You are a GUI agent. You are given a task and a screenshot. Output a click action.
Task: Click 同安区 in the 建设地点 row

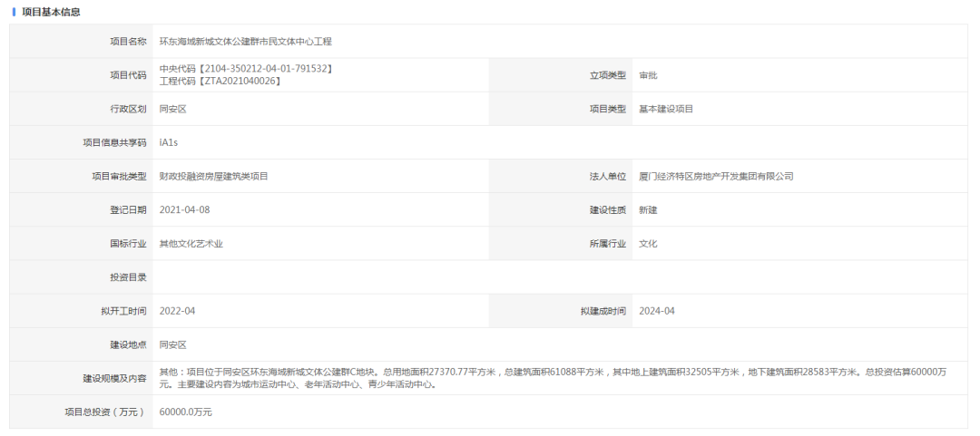(173, 344)
